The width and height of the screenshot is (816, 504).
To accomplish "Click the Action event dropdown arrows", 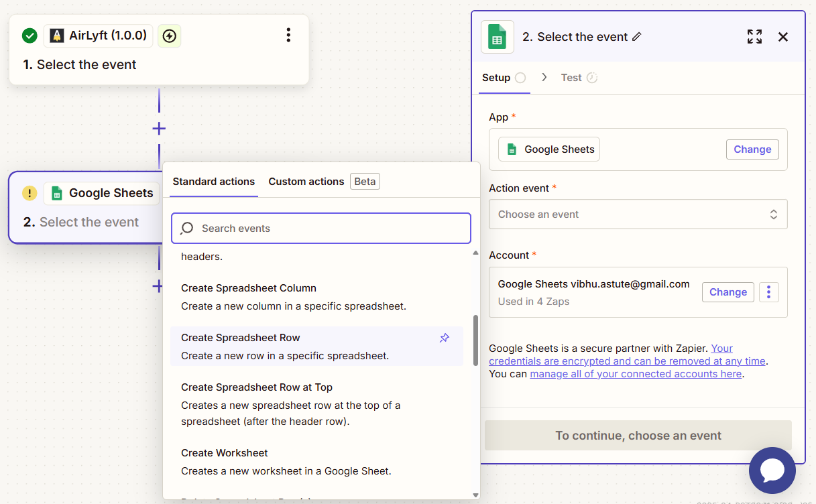I will 774,214.
